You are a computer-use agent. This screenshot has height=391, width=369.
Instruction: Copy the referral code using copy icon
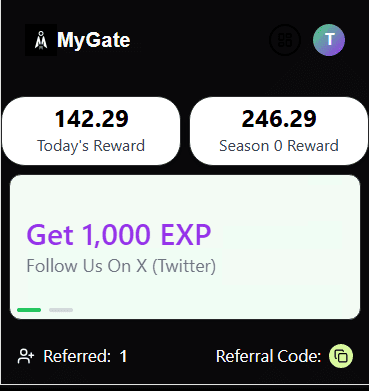341,356
